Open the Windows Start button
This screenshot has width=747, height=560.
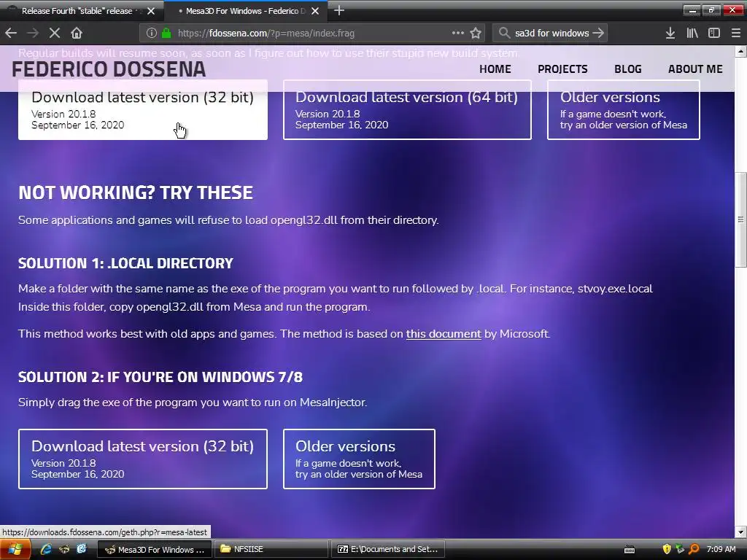pos(15,550)
